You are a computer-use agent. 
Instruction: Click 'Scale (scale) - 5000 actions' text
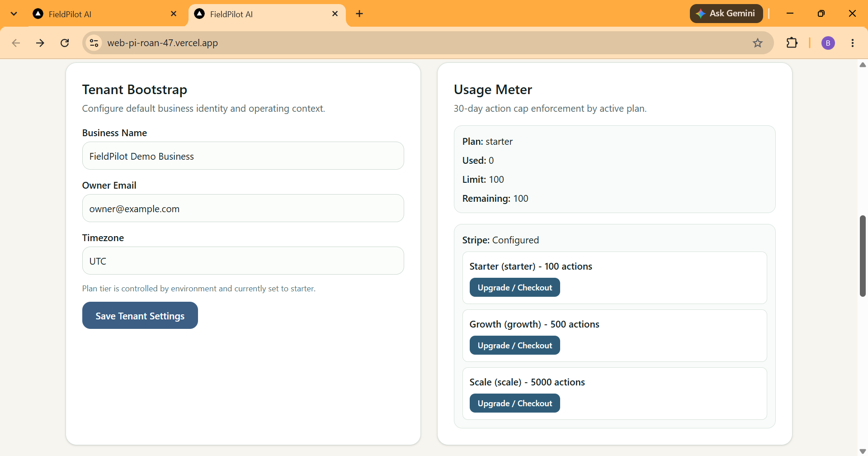[x=527, y=382]
